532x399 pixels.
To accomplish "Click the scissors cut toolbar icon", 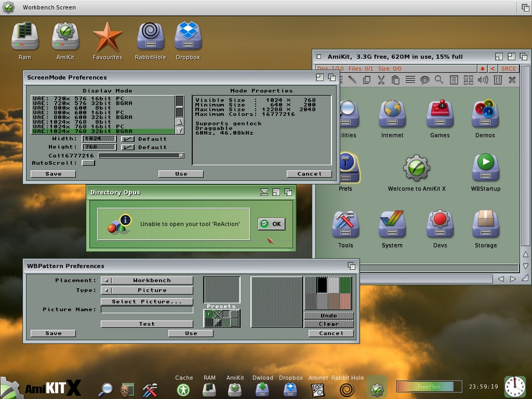I will tap(380, 80).
